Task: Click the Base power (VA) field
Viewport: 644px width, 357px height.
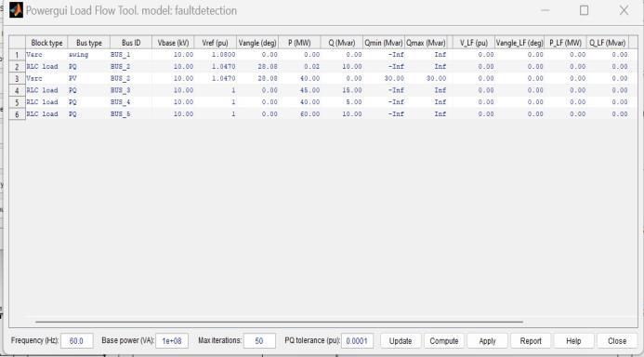Action: pos(172,341)
